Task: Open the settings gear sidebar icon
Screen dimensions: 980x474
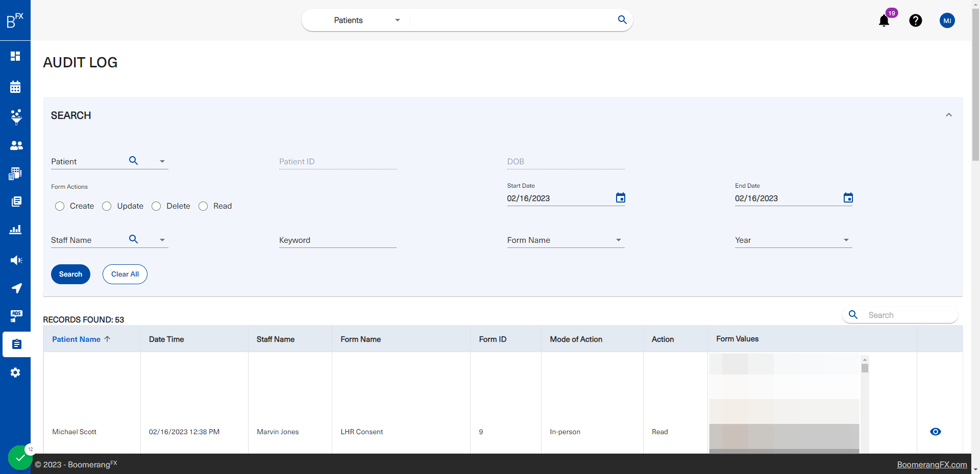Action: [x=15, y=372]
